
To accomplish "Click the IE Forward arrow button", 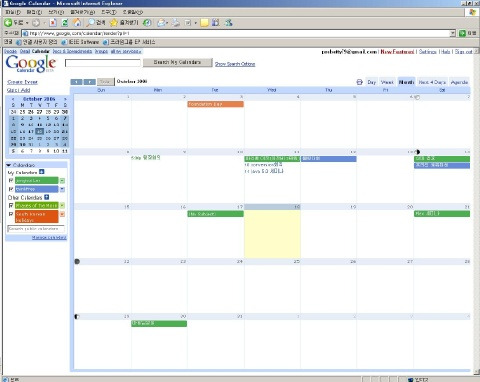I will (x=36, y=23).
